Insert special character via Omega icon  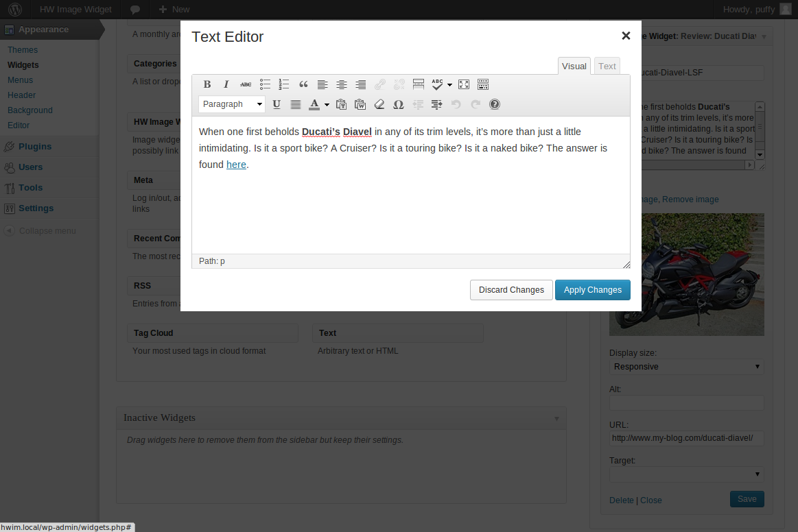399,104
